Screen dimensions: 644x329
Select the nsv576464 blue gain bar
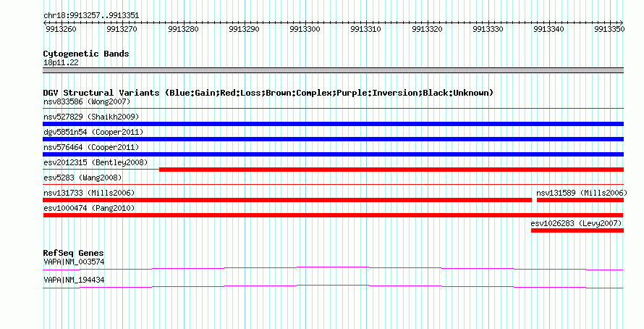333,154
